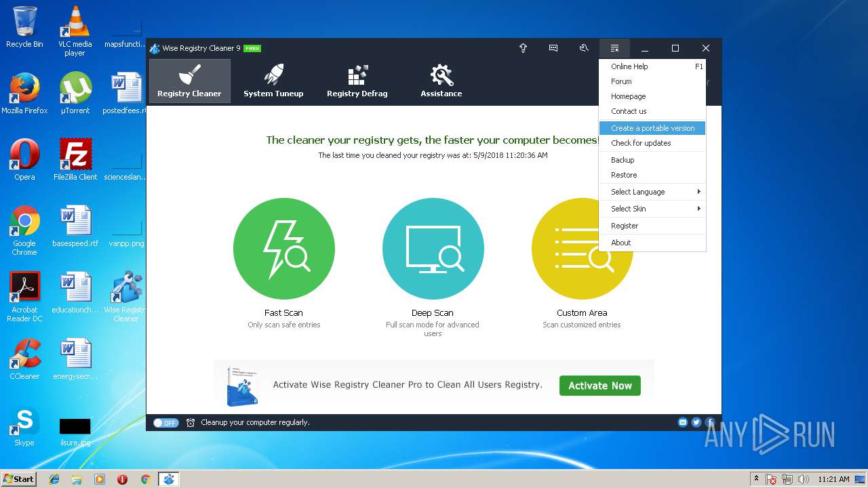Image resolution: width=868 pixels, height=488 pixels.
Task: Select the VLC media player shortcut
Action: tap(75, 31)
